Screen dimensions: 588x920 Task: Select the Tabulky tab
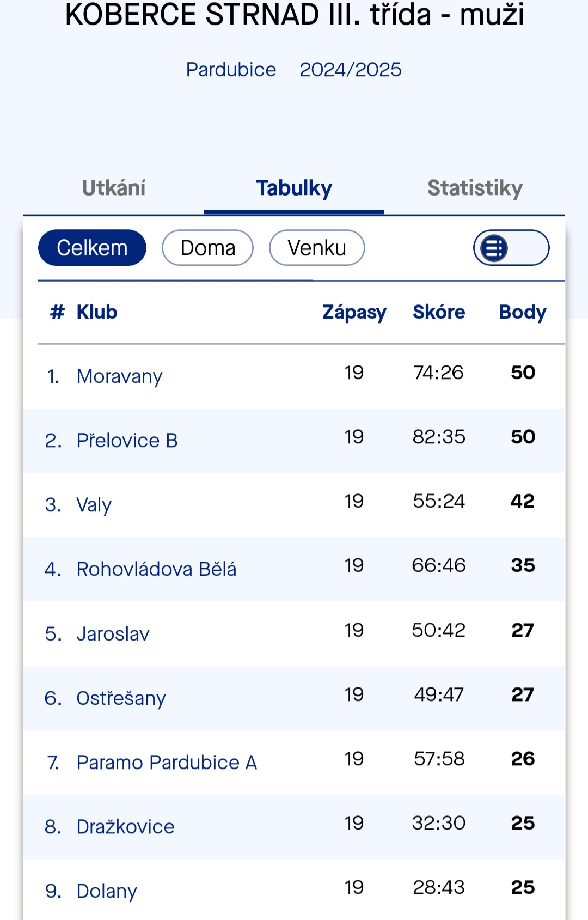pyautogui.click(x=294, y=188)
